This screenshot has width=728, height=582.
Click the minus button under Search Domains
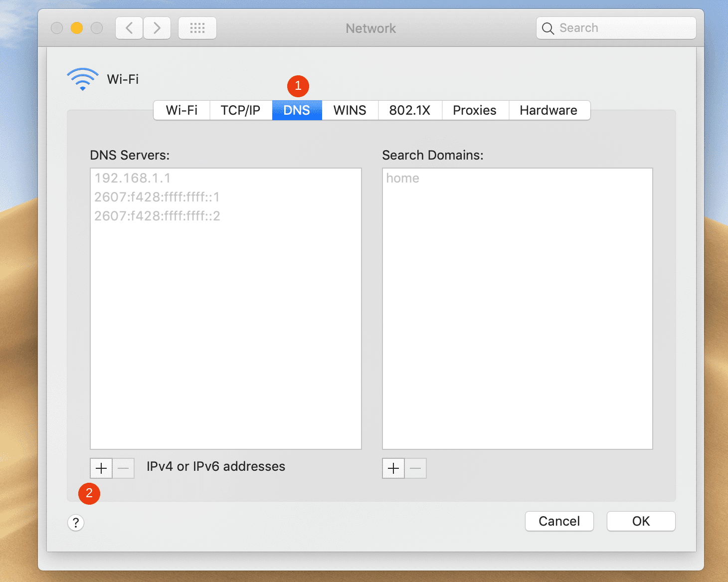415,468
